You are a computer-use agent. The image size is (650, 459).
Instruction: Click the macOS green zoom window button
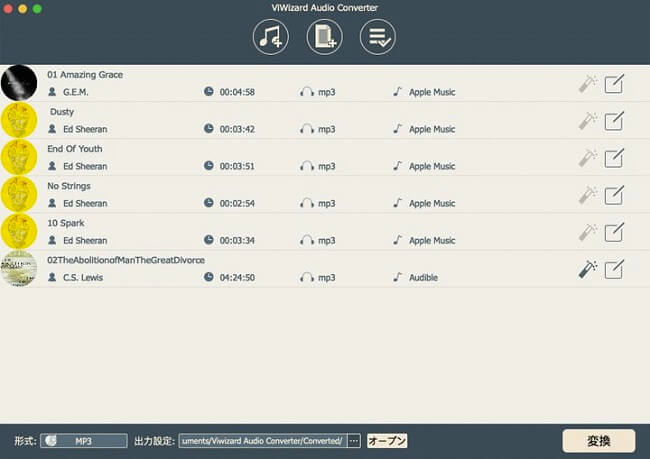37,9
